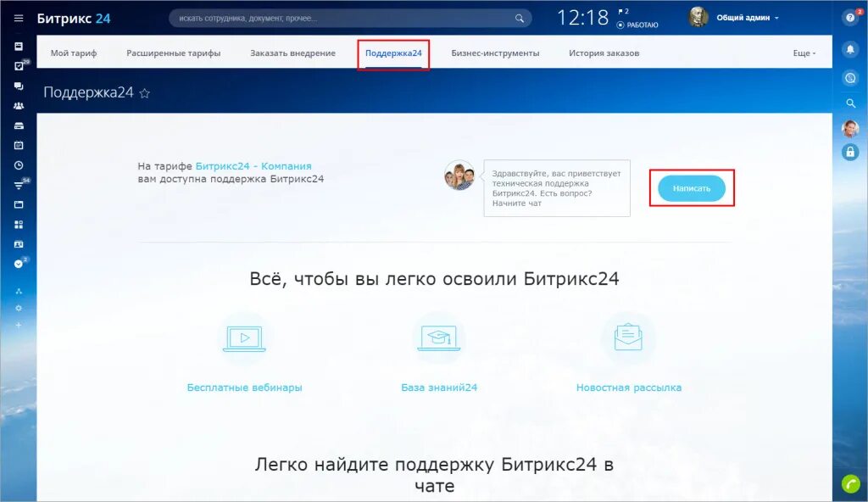The image size is (868, 502).
Task: Click the support team avatar picture
Action: (x=459, y=176)
